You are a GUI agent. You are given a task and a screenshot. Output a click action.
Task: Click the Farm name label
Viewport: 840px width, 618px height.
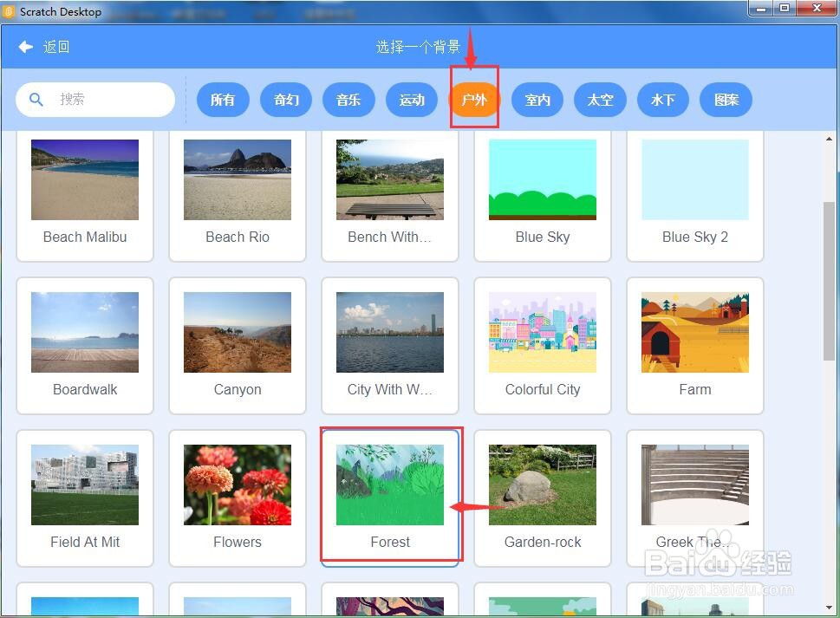tap(695, 389)
